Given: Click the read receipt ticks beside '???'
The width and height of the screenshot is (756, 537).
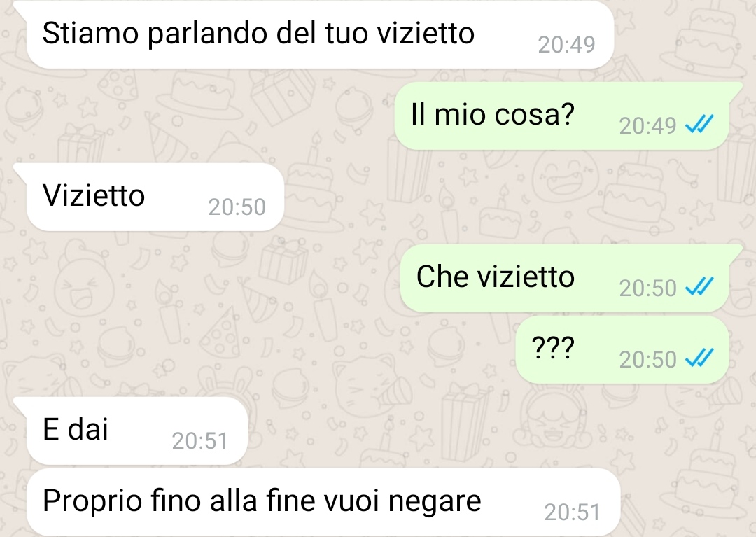Looking at the screenshot, I should pos(699,358).
